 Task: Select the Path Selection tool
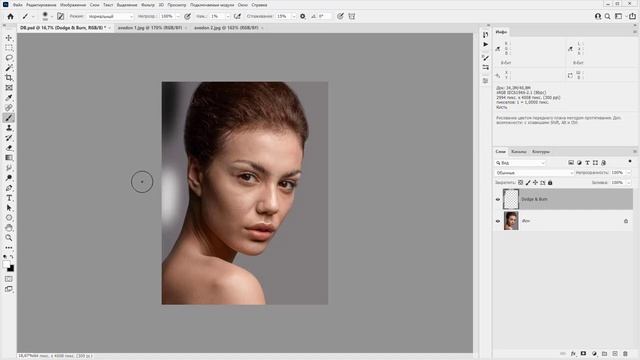(9, 208)
